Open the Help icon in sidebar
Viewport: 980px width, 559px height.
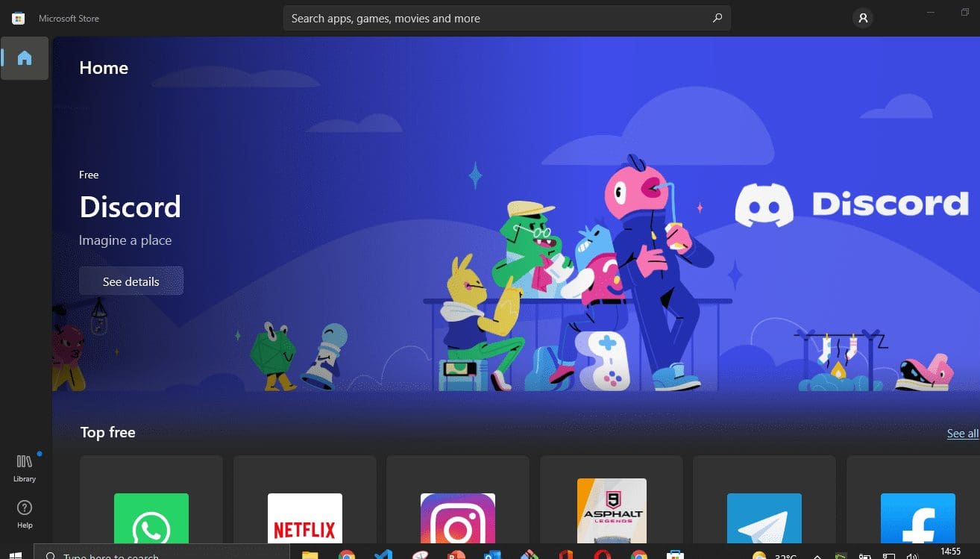[x=25, y=514]
